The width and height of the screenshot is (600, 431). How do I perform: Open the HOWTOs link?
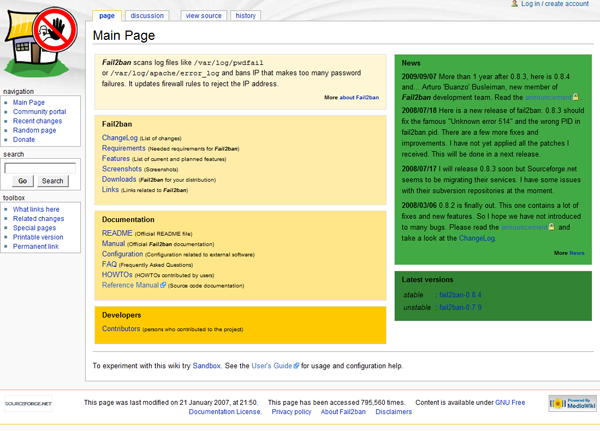pos(117,274)
